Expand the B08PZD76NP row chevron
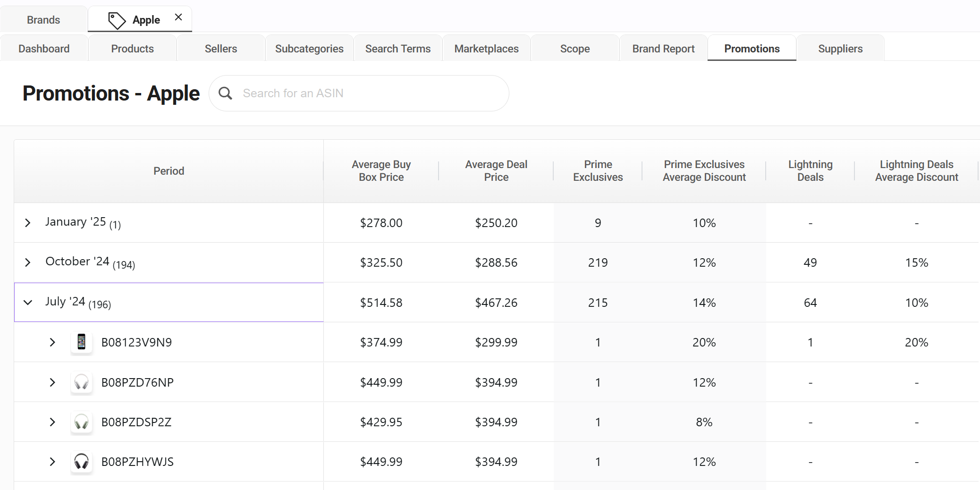This screenshot has height=490, width=980. (x=52, y=382)
